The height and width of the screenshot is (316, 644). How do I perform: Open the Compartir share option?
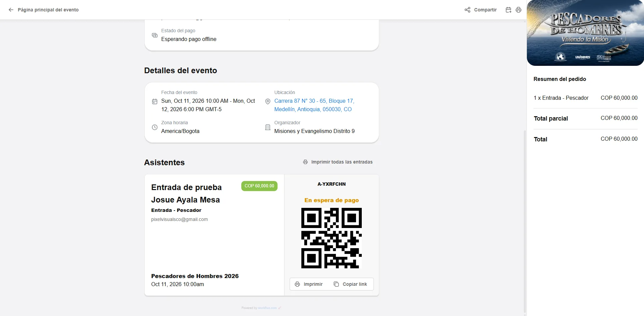pyautogui.click(x=481, y=10)
